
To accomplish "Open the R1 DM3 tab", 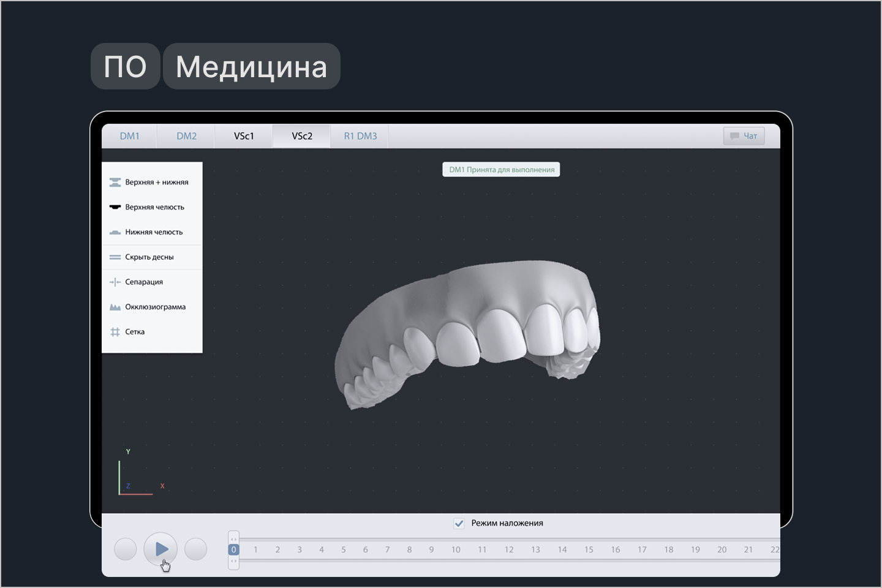I will 360,136.
